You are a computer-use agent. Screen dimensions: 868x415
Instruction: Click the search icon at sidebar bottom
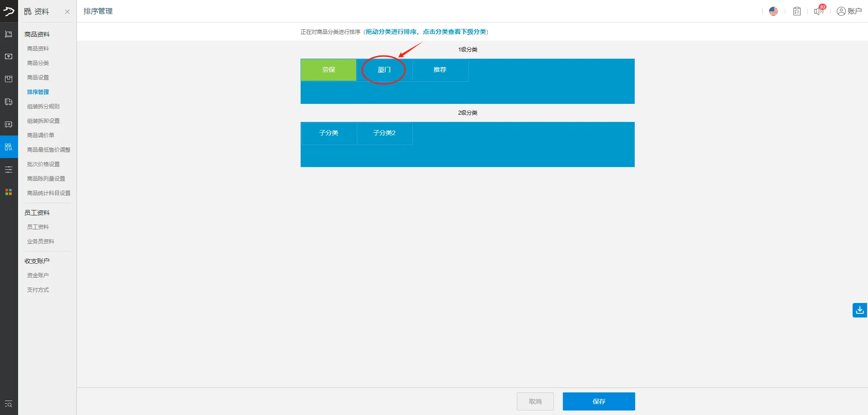[8, 404]
